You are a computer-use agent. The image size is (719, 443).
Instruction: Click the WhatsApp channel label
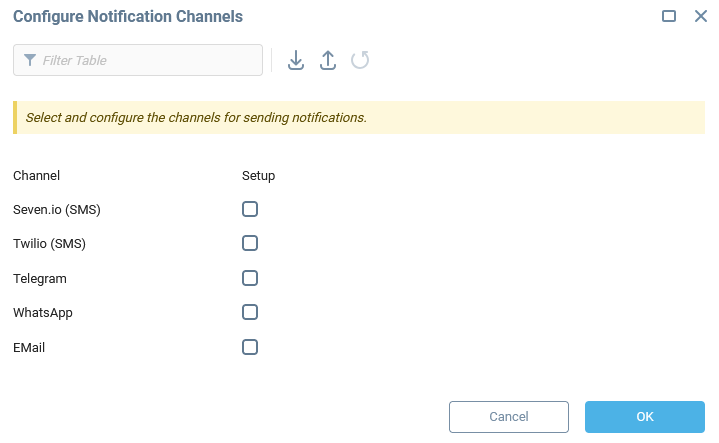(x=43, y=313)
